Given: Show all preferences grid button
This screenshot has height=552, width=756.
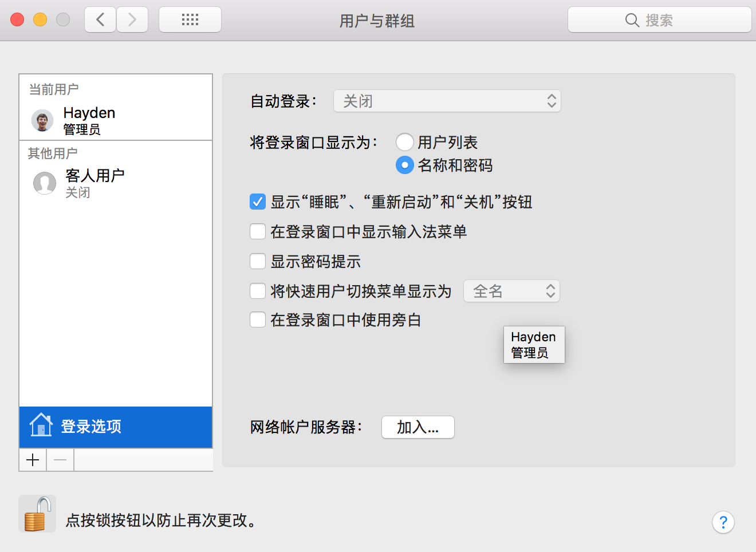Looking at the screenshot, I should click(190, 20).
